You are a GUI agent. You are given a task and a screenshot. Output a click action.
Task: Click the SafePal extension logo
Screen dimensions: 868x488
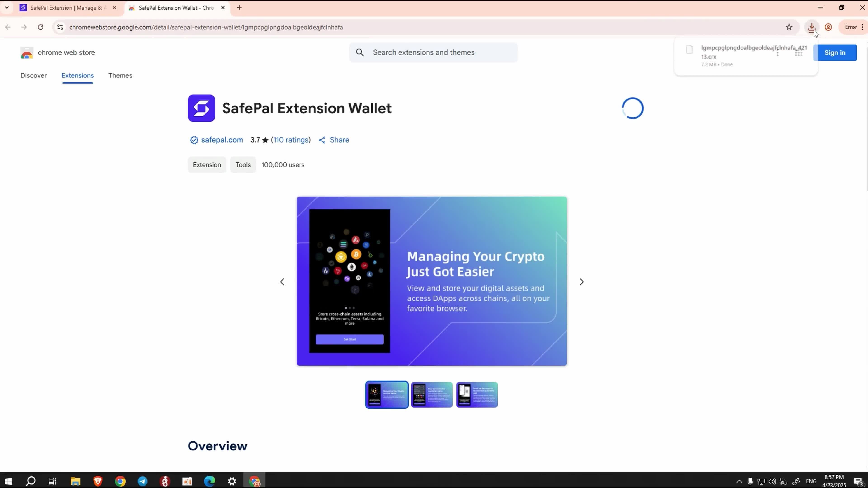pyautogui.click(x=201, y=108)
